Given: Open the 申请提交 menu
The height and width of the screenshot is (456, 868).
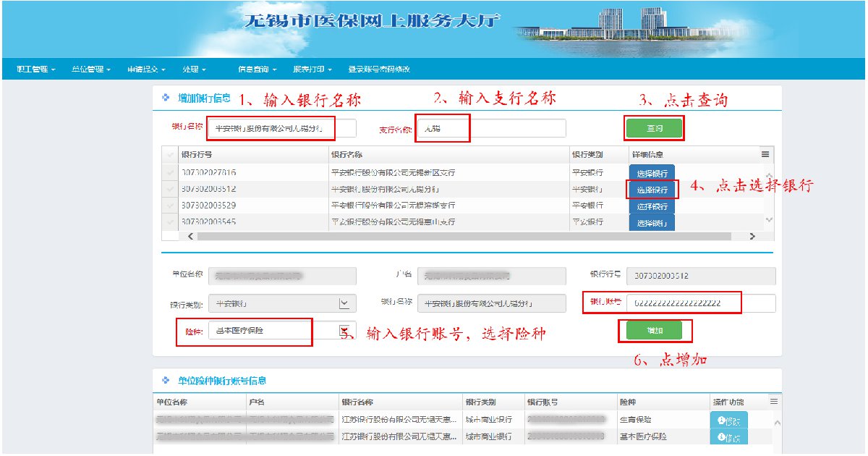Looking at the screenshot, I should [x=146, y=69].
